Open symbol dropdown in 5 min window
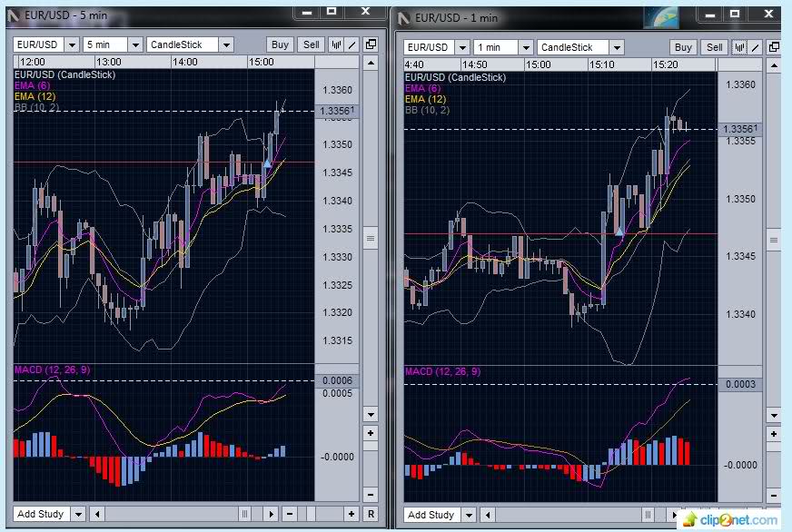The width and height of the screenshot is (792, 532). pos(72,44)
